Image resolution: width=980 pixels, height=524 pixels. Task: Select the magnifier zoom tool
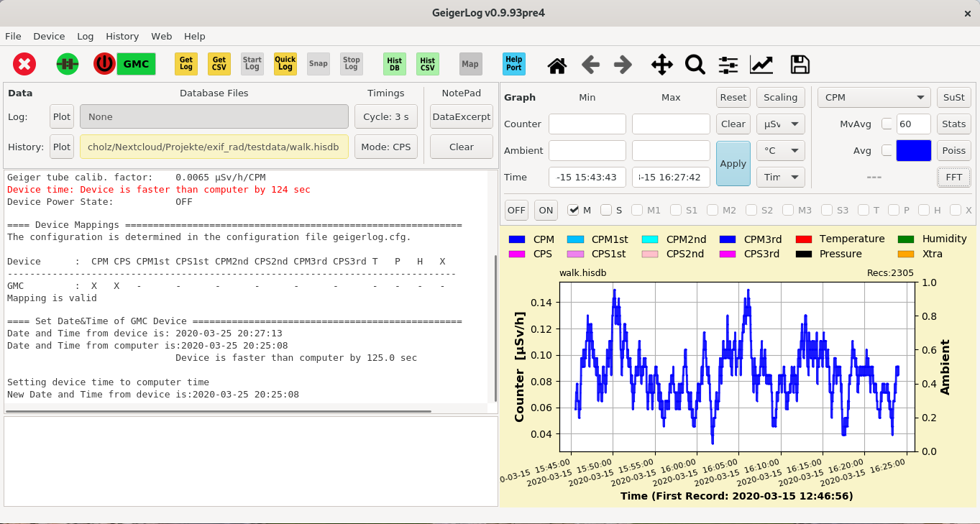(695, 65)
